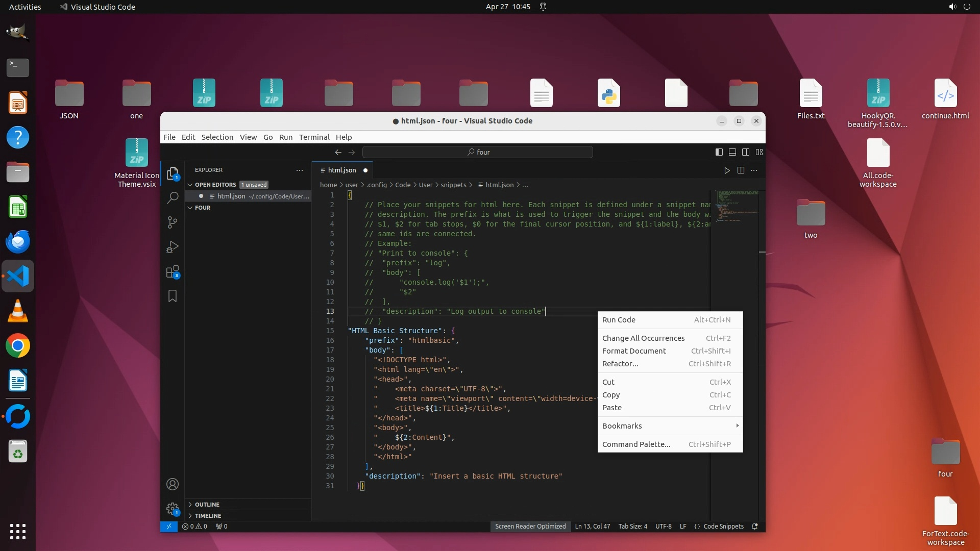Choose Format Document from context menu
This screenshot has width=980, height=551.
coord(634,351)
